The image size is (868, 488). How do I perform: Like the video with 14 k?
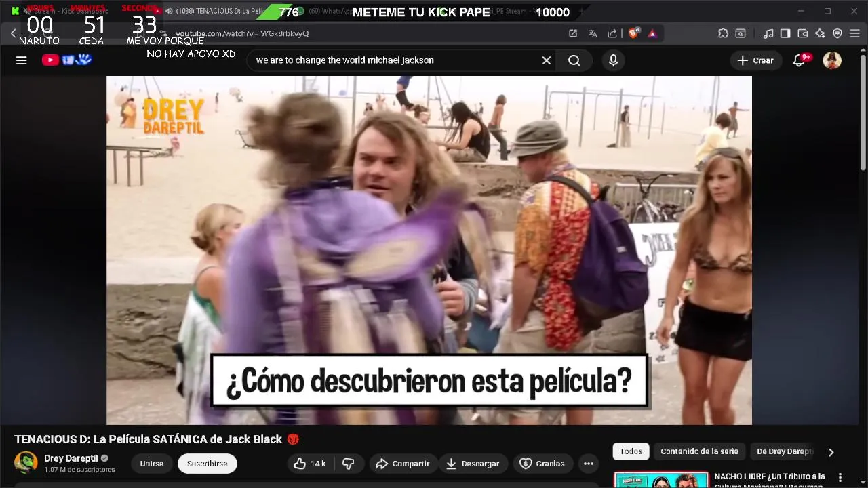[311, 464]
